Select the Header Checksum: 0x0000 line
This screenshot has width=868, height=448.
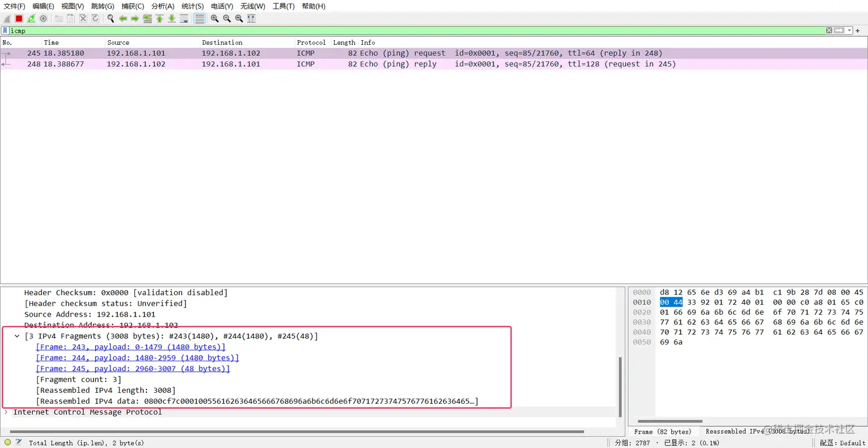(x=126, y=292)
